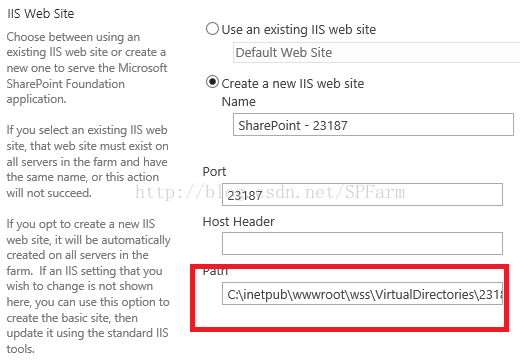The height and width of the screenshot is (363, 520).
Task: Click the Name field 'SharePoint - 23187'
Action: point(373,125)
